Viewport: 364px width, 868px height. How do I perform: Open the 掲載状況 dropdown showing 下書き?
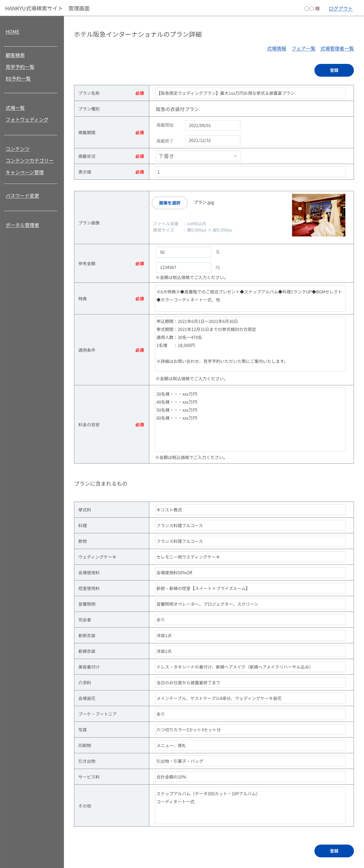coord(198,156)
